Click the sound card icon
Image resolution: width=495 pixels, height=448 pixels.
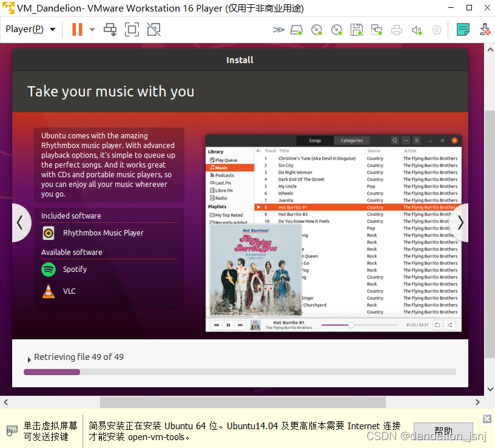coord(417,30)
